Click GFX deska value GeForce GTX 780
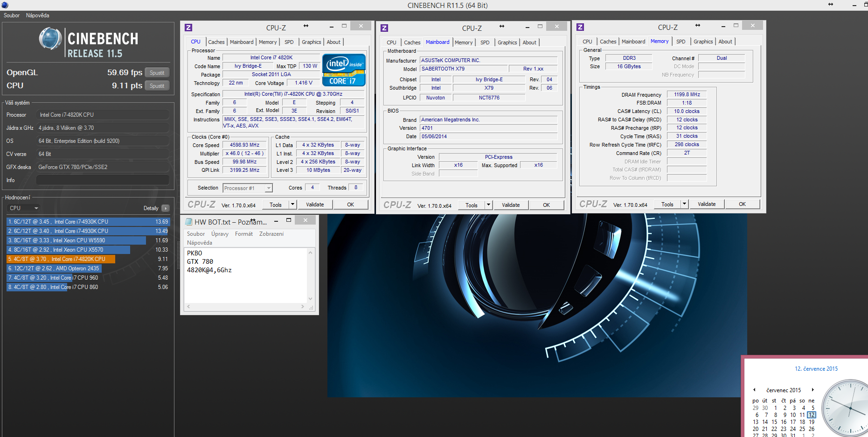 [x=103, y=167]
